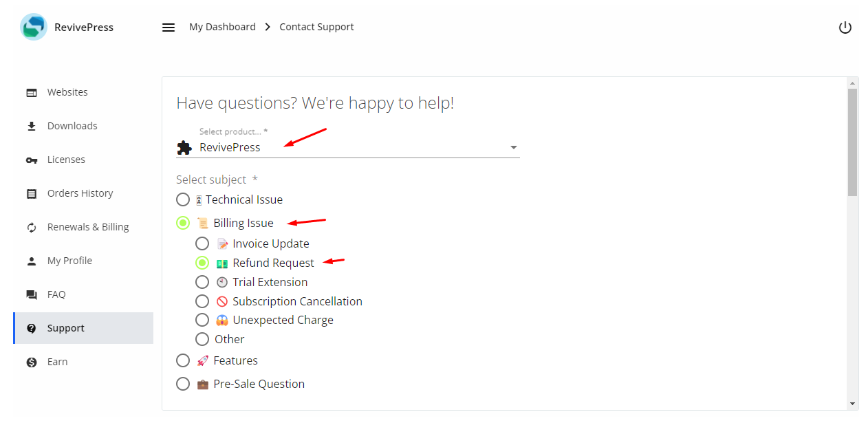
Task: Click the RevivePress logo icon
Action: pos(34,27)
